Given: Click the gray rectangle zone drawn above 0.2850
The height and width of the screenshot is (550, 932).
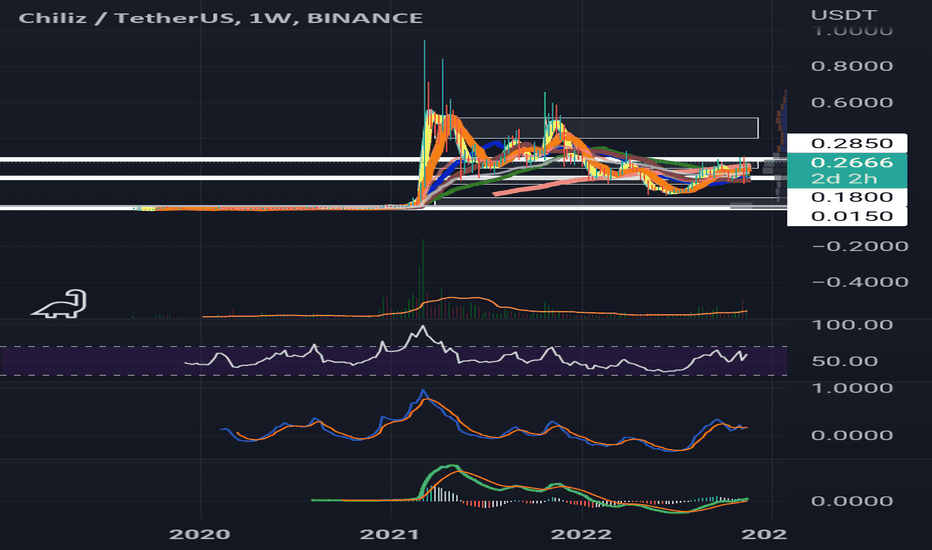Looking at the screenshot, I should (607, 128).
